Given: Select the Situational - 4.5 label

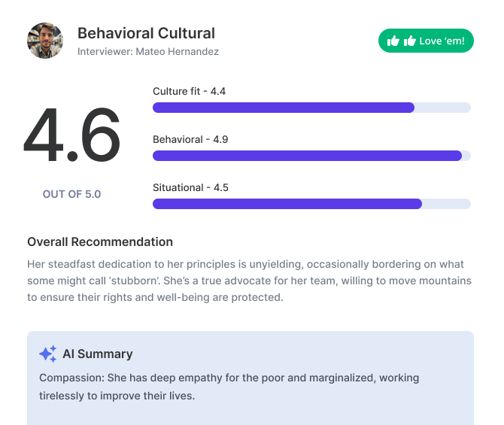Looking at the screenshot, I should click(x=190, y=187).
